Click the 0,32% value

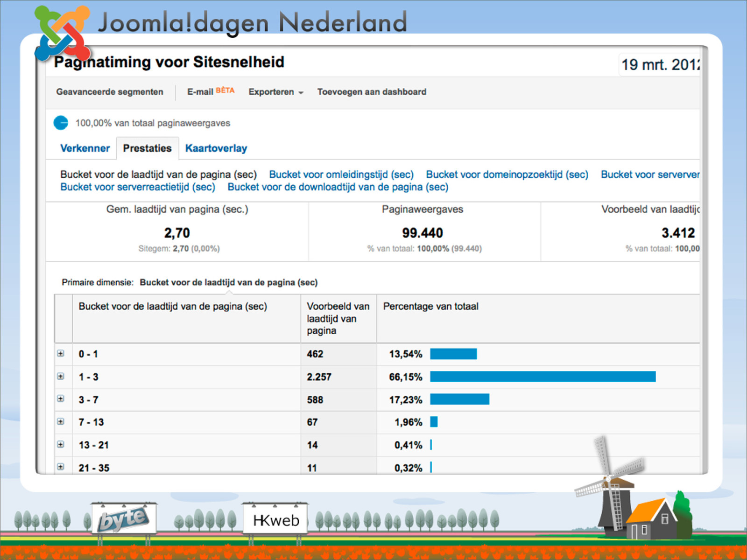(408, 468)
